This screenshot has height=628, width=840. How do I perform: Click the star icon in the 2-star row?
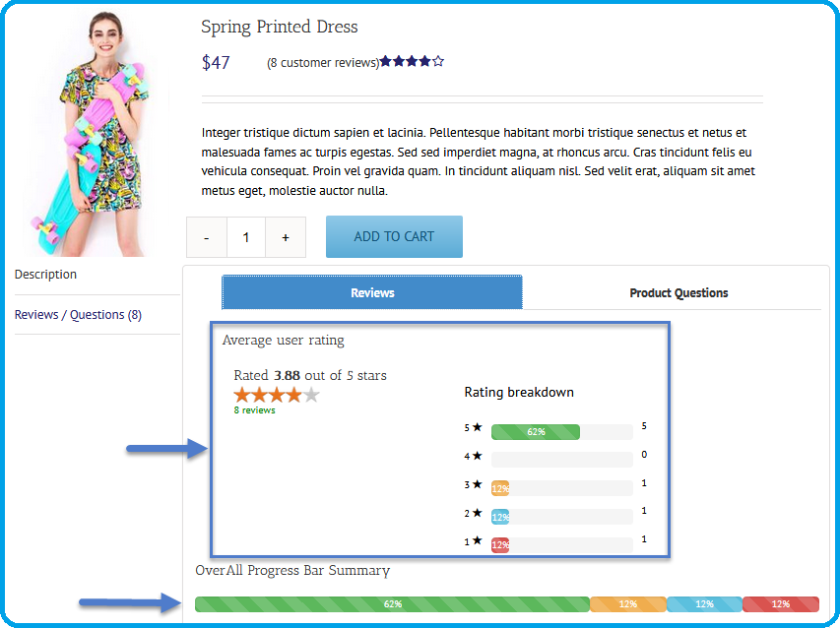coord(478,513)
